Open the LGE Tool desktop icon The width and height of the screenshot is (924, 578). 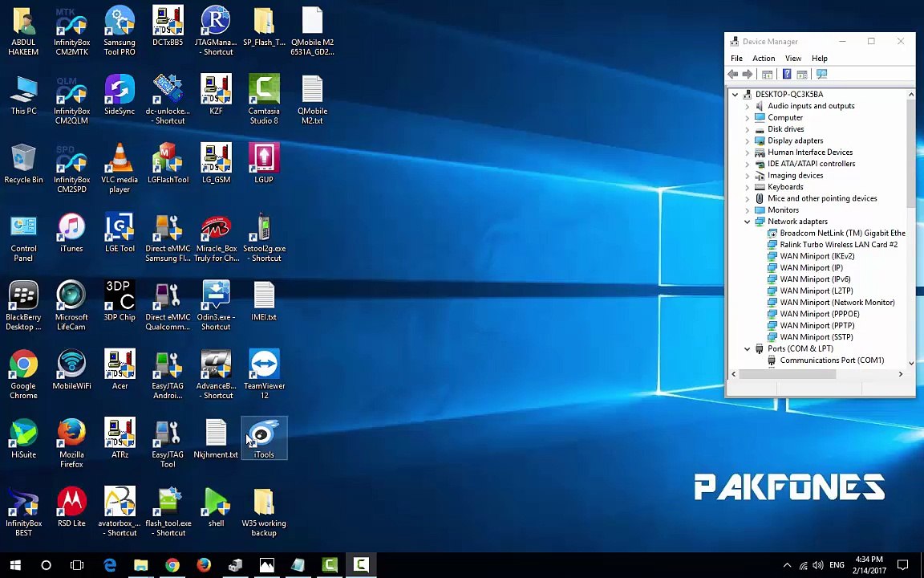tap(120, 231)
